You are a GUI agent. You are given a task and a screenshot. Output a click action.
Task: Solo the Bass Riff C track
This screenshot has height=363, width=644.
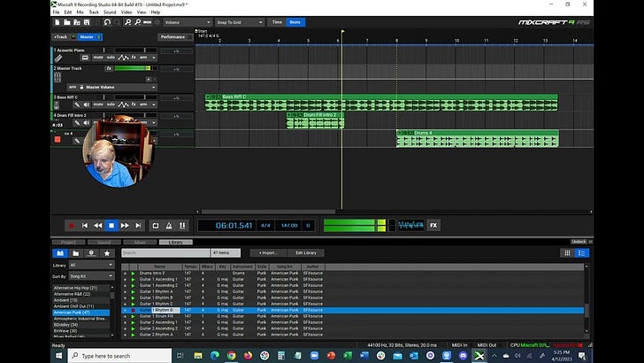[x=111, y=104]
